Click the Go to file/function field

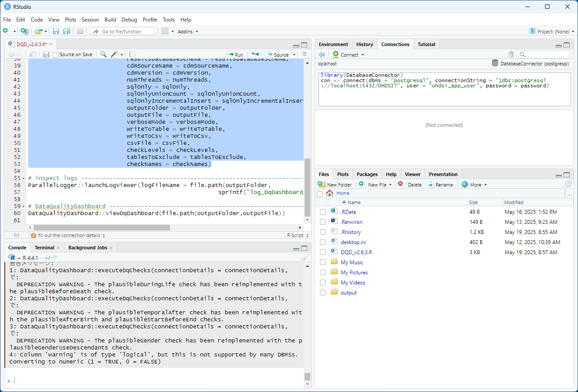click(122, 32)
